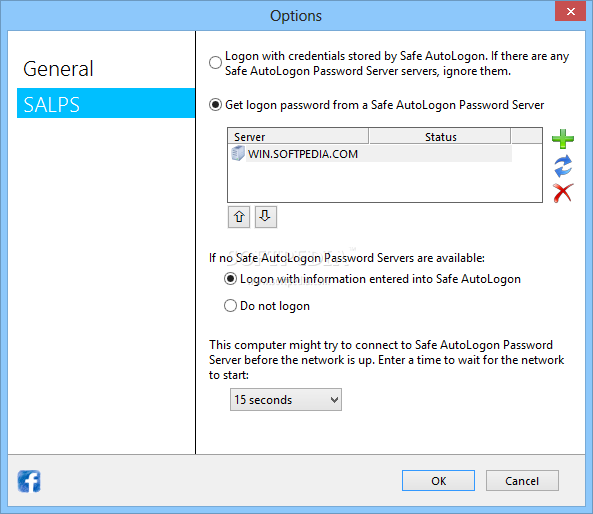593x514 pixels.
Task: Open the Facebook icon link
Action: coord(29,481)
